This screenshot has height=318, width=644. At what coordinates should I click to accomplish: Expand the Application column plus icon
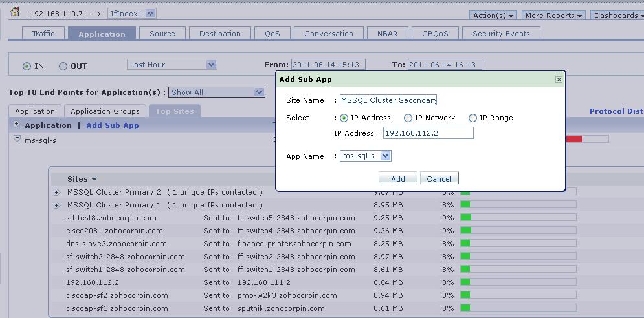[x=16, y=125]
